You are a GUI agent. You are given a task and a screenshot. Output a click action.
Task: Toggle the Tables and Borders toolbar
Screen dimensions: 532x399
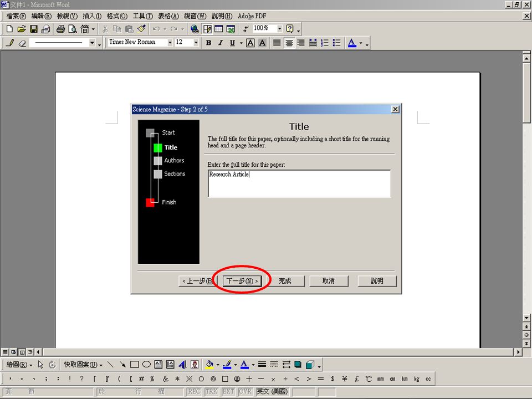207,29
